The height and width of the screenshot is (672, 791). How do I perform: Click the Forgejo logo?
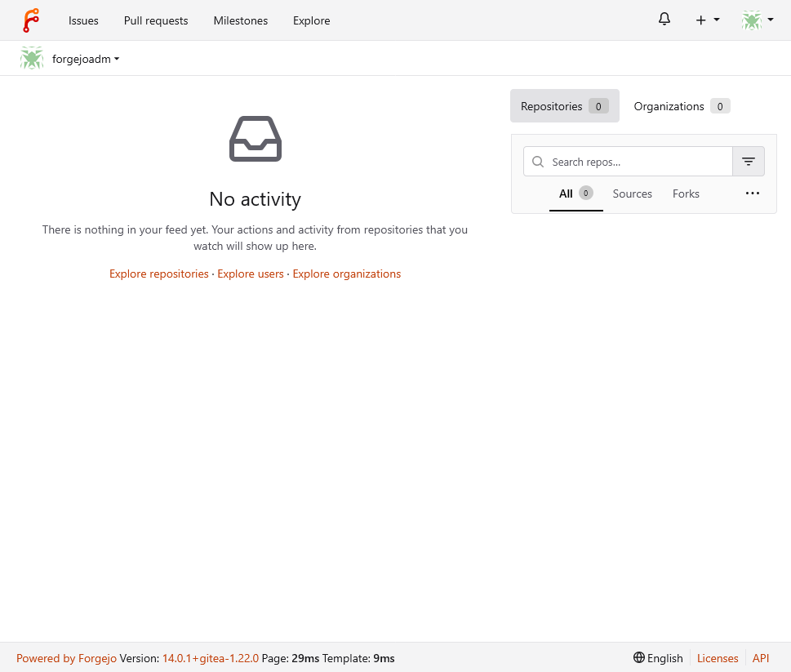point(31,19)
